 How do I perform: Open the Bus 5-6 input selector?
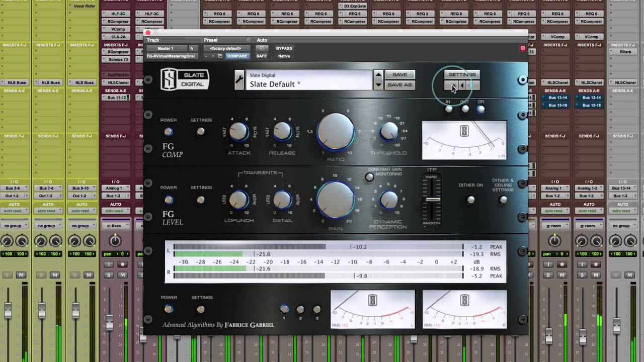14,188
